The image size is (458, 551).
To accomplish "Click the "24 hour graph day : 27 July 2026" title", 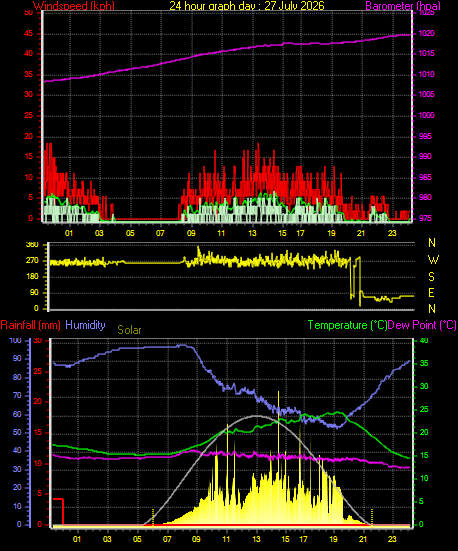I will [x=247, y=6].
